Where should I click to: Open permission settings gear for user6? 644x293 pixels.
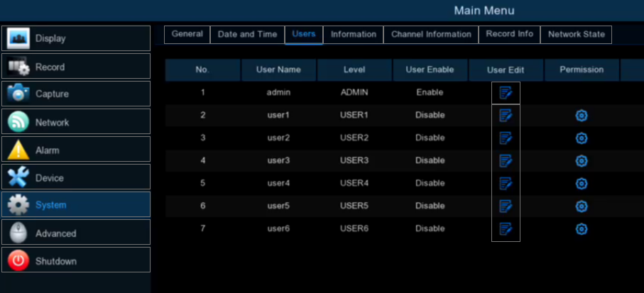pos(582,229)
